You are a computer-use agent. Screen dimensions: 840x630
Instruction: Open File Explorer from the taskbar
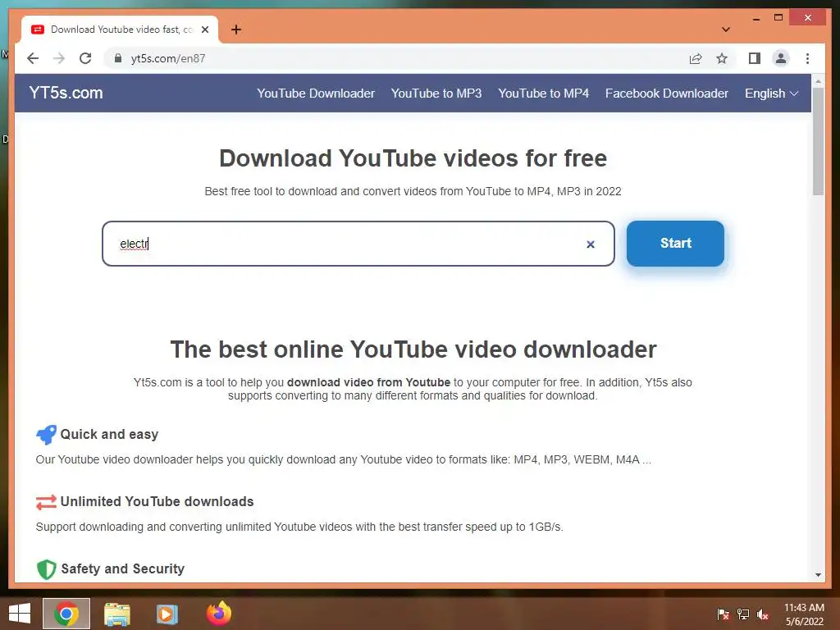click(x=116, y=614)
